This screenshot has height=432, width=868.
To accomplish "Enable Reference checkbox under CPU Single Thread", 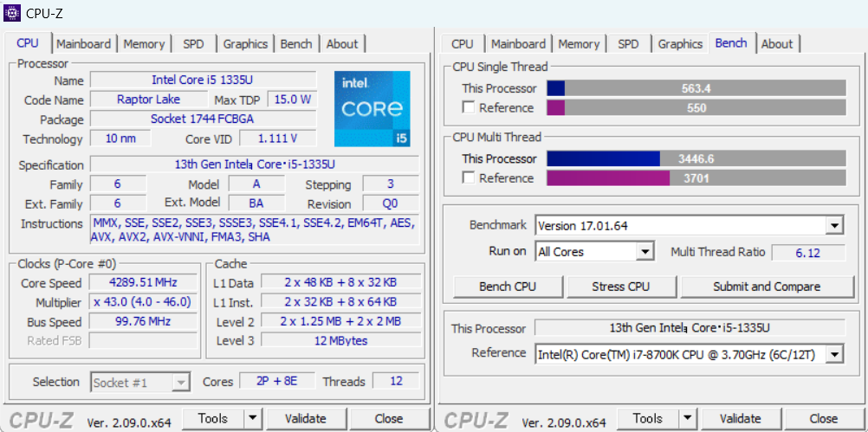I will coord(469,108).
